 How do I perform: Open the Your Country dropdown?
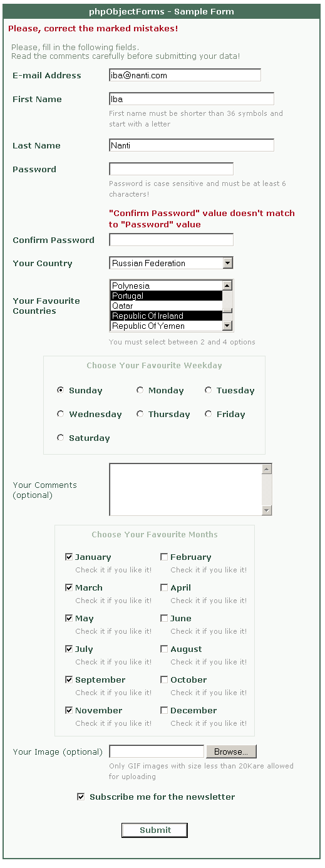(x=171, y=263)
